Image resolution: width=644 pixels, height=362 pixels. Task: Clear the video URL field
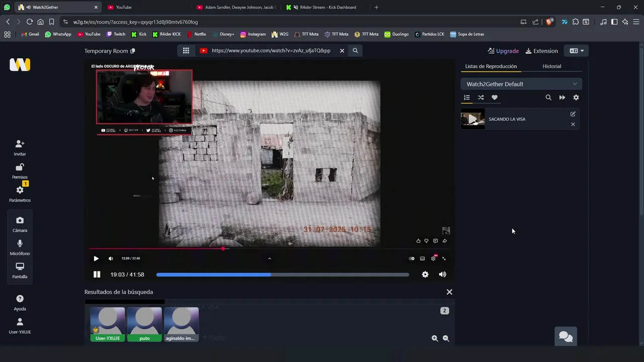[342, 51]
